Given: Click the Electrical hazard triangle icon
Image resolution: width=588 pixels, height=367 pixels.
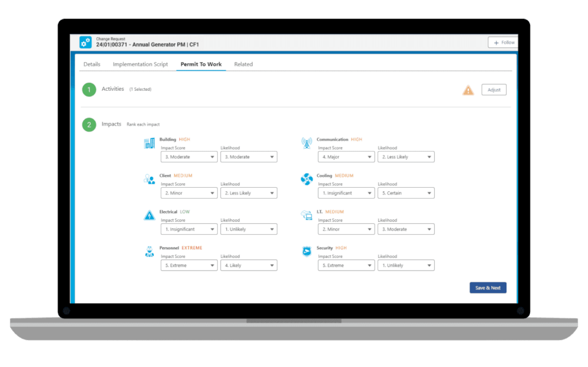Looking at the screenshot, I should pyautogui.click(x=149, y=215).
